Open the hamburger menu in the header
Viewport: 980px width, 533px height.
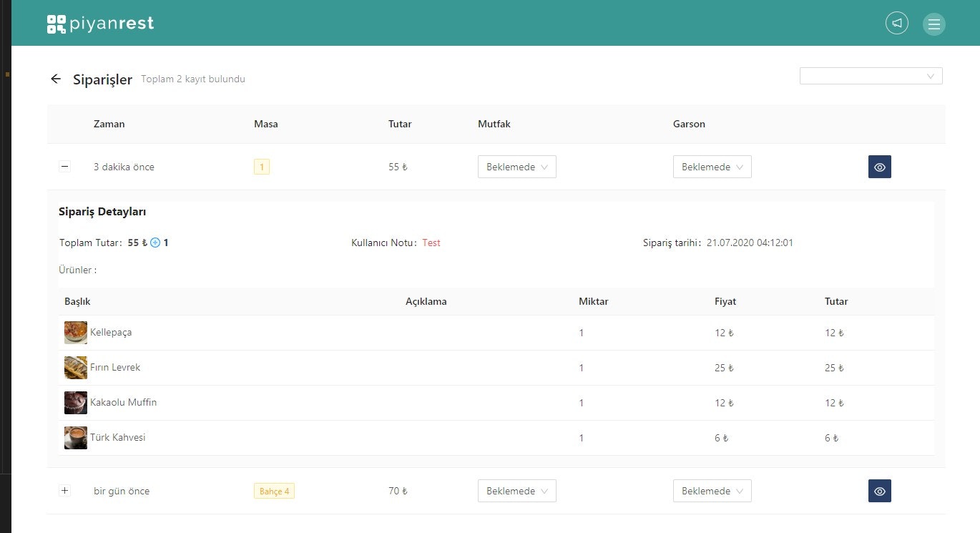click(x=934, y=24)
